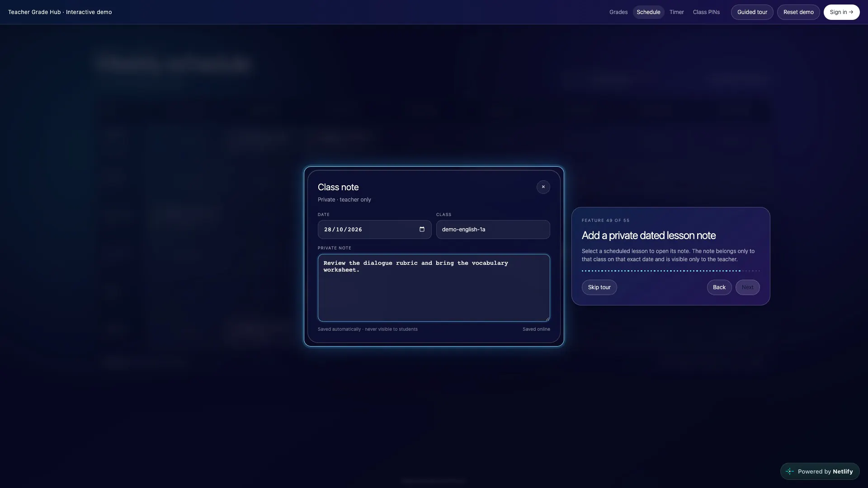
Task: Click the 'Class note' heading
Action: (338, 187)
